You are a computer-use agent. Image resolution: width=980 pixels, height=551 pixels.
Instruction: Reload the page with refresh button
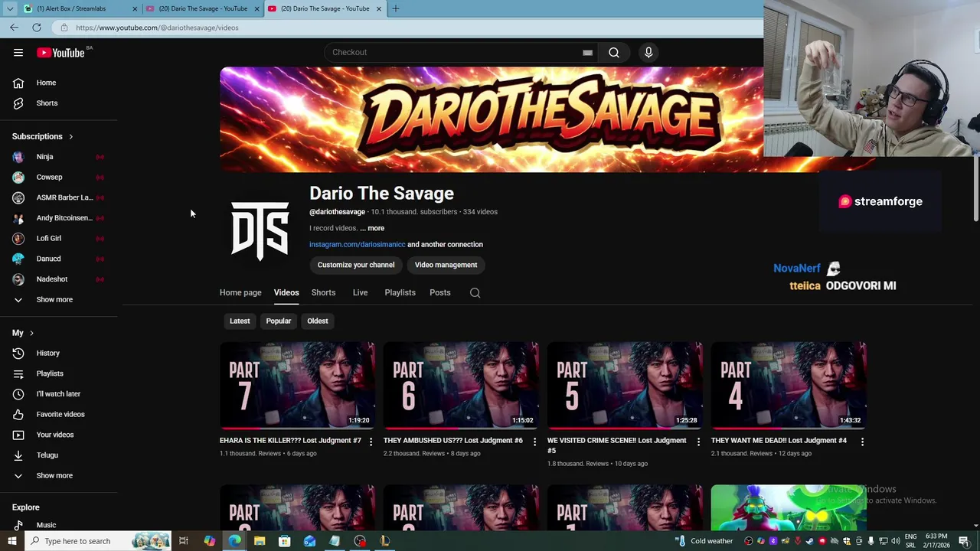click(36, 28)
